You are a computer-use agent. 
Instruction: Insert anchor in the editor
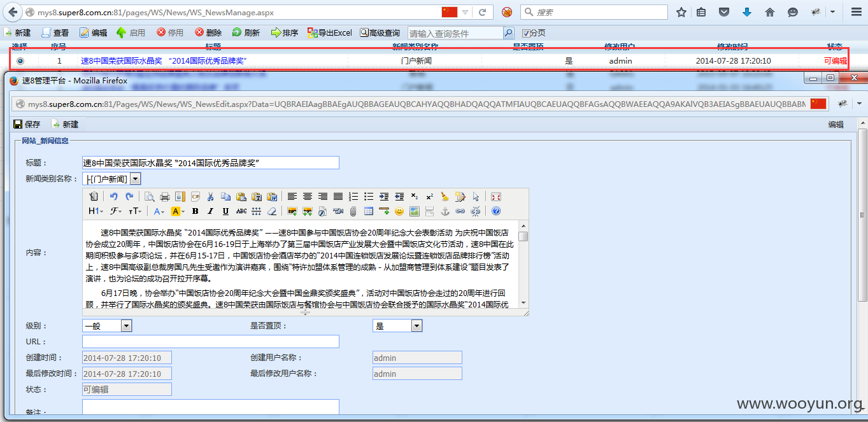[445, 211]
